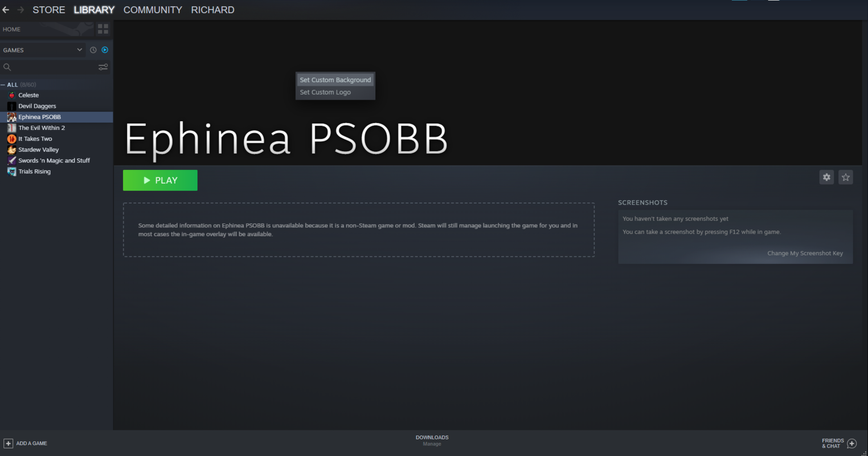The image size is (868, 456).
Task: Open the COMMUNITY tab
Action: point(153,10)
